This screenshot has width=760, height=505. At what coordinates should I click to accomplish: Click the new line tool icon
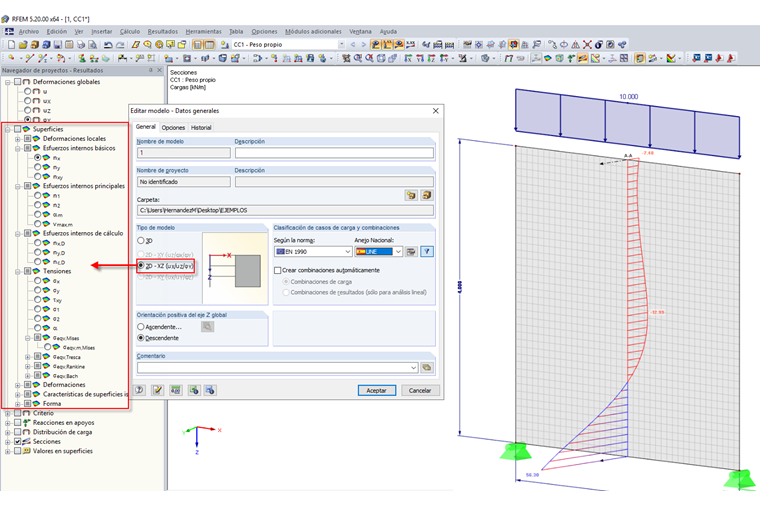point(29,58)
